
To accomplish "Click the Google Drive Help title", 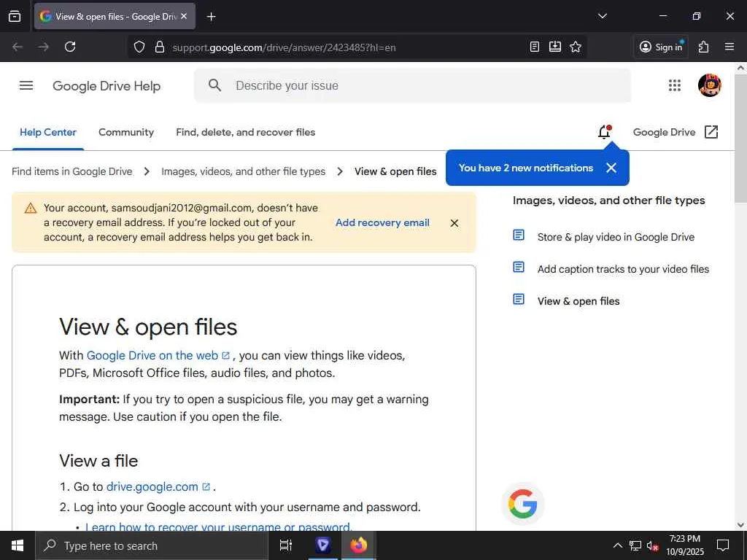I will 107,86.
